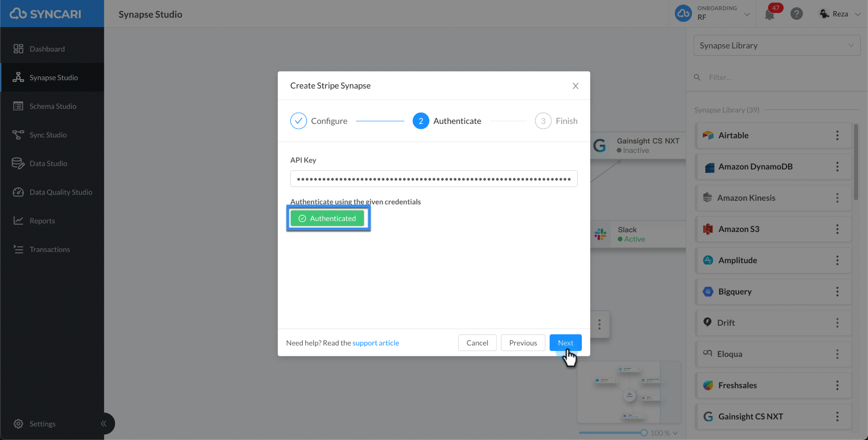Click the Eloqua icon

[708, 353]
